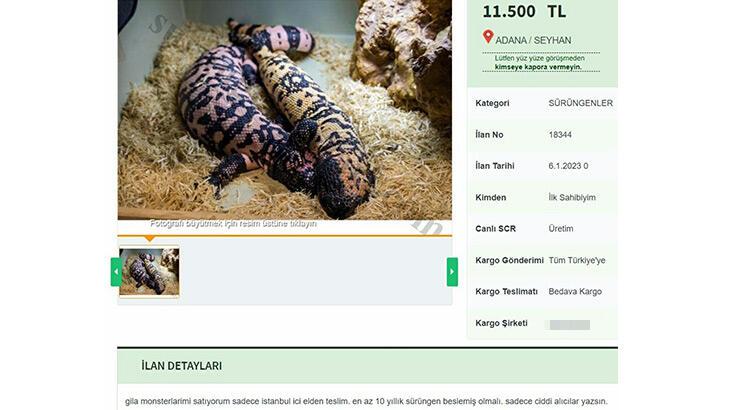This screenshot has height=410, width=731.
Task: Click the blurred Kargo Şirketi value
Action: (570, 325)
